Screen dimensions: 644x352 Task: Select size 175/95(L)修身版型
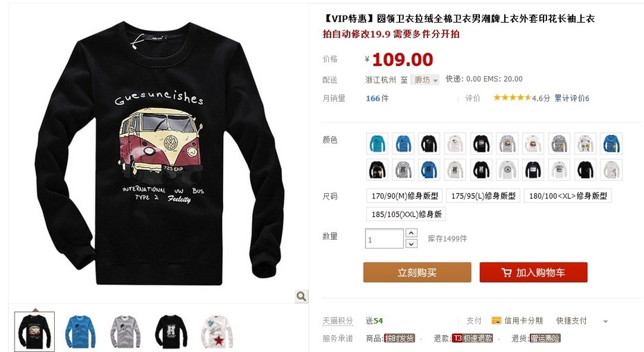pyautogui.click(x=483, y=196)
